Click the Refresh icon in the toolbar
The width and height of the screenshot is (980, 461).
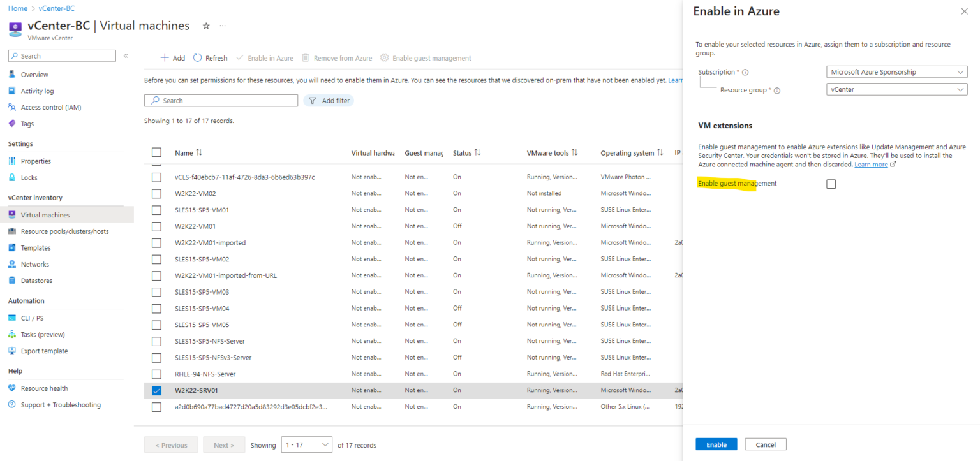point(197,57)
